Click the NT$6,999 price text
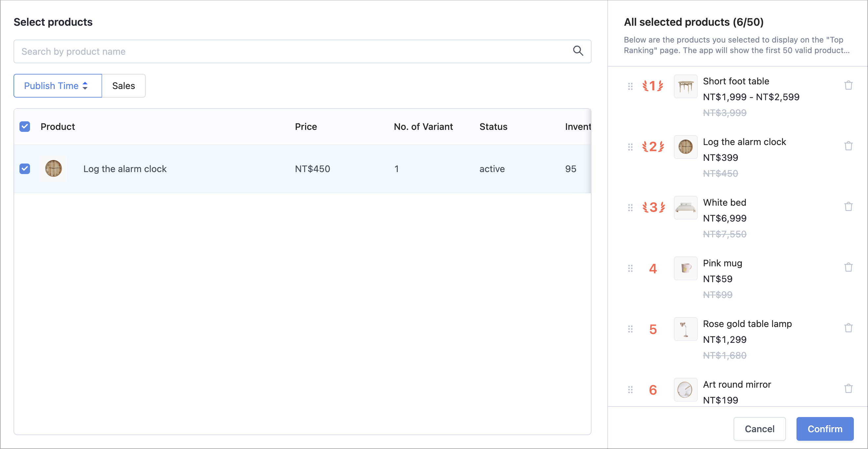Image resolution: width=868 pixels, height=449 pixels. point(724,218)
